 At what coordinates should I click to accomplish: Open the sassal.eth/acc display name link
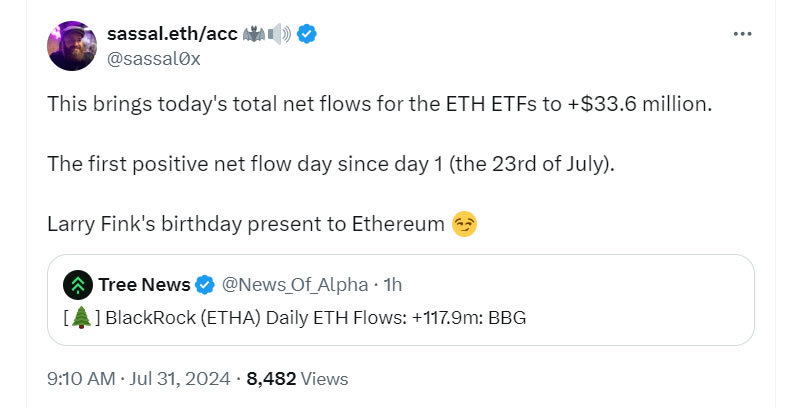point(172,34)
